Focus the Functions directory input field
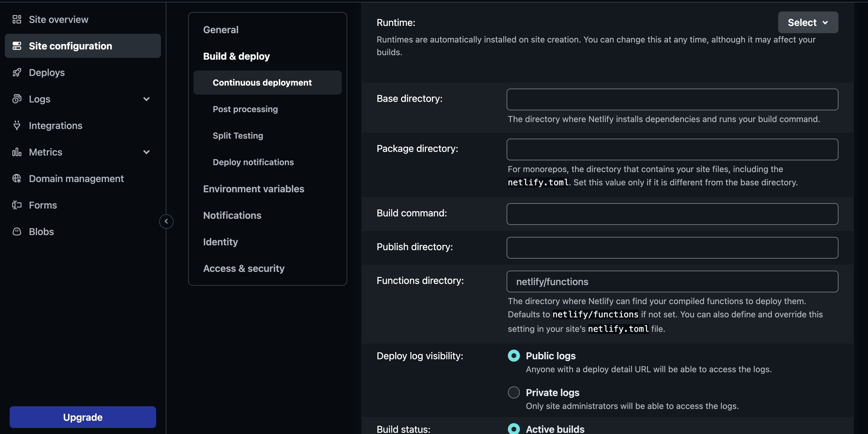This screenshot has width=868, height=434. tap(672, 281)
